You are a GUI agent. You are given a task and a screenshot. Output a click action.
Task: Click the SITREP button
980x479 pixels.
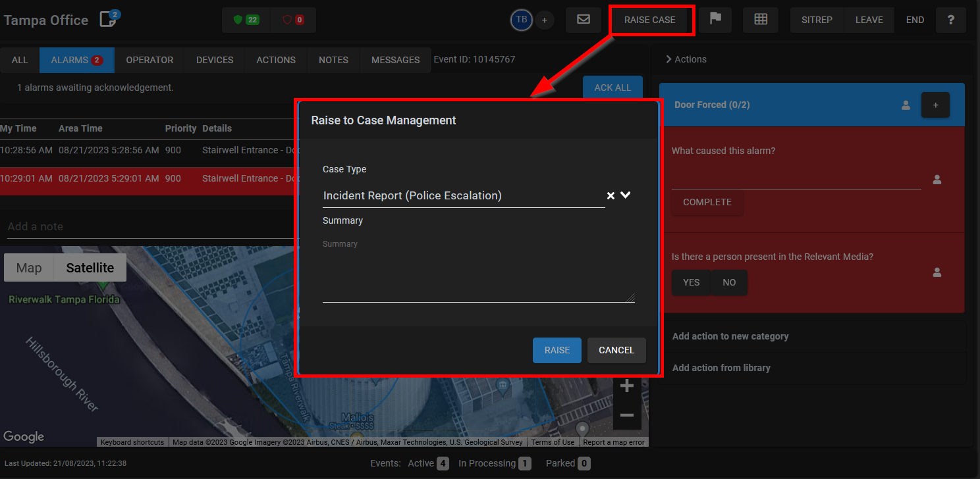click(x=817, y=20)
